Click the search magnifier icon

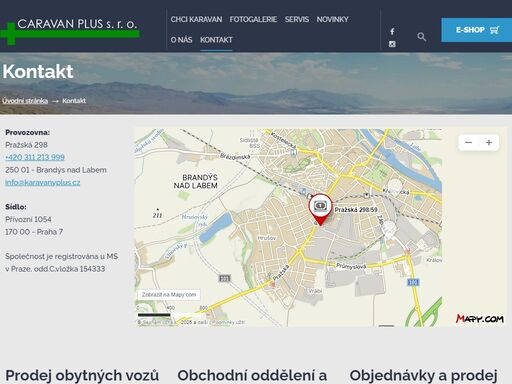coord(422,37)
